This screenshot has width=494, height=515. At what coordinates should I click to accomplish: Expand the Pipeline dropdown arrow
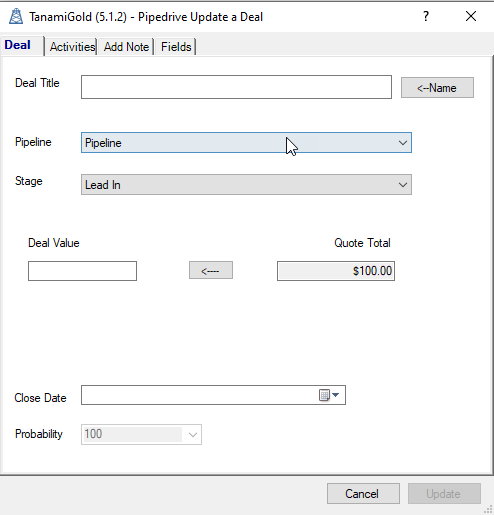[x=403, y=143]
